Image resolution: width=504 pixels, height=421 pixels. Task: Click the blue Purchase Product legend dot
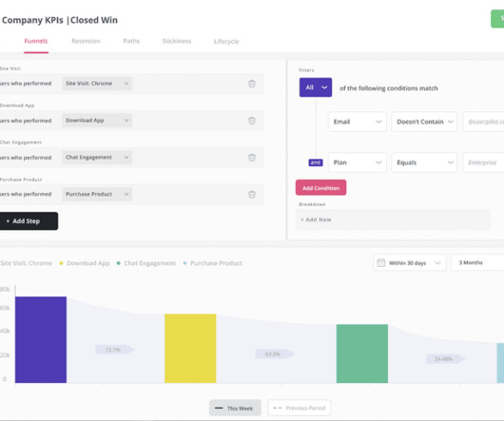pyautogui.click(x=184, y=263)
